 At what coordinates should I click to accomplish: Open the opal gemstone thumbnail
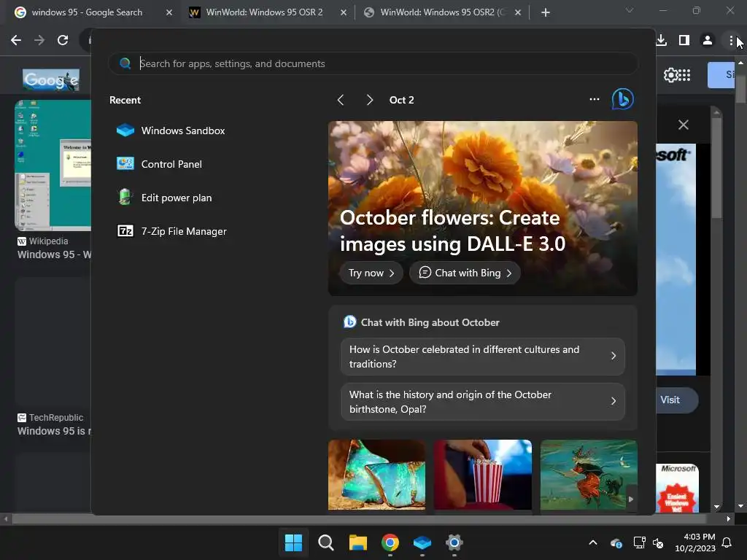[x=376, y=475]
